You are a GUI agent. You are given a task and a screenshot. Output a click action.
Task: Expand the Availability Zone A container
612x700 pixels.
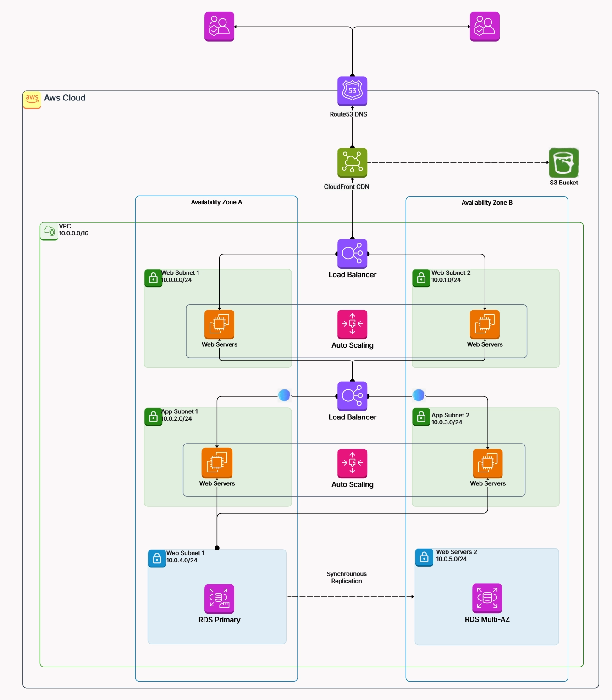pyautogui.click(x=216, y=202)
